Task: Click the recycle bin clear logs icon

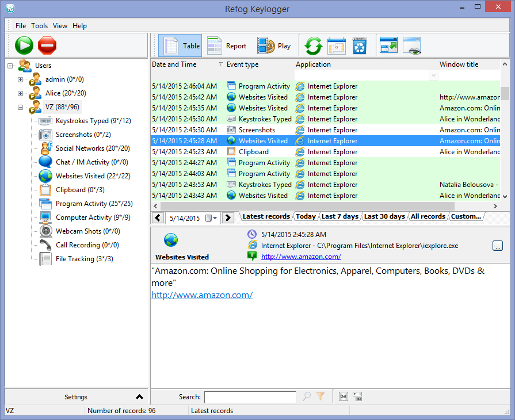Action: pos(360,45)
